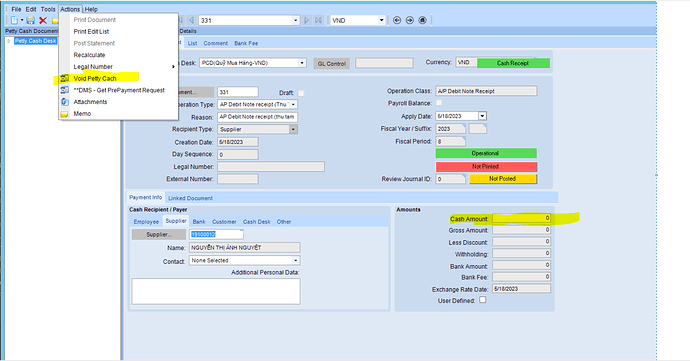This screenshot has width=690, height=361.
Task: Jump to the last record arrow
Action: click(319, 20)
